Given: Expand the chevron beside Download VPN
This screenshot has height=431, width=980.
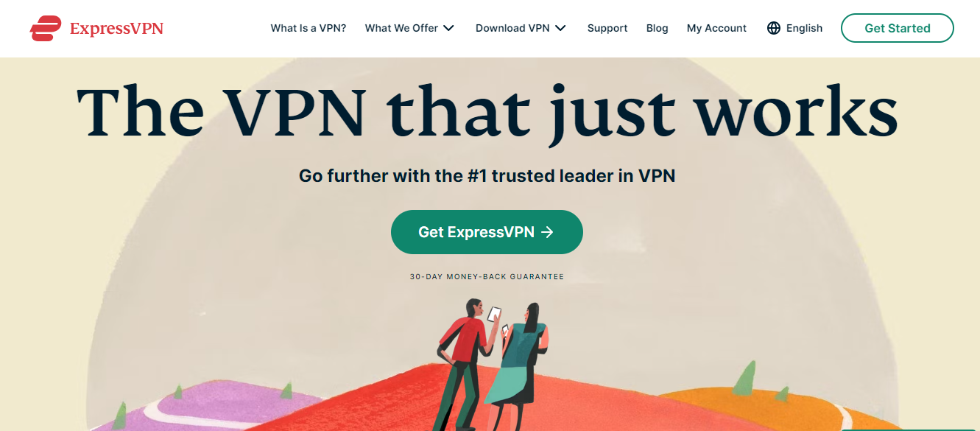Looking at the screenshot, I should (x=560, y=28).
